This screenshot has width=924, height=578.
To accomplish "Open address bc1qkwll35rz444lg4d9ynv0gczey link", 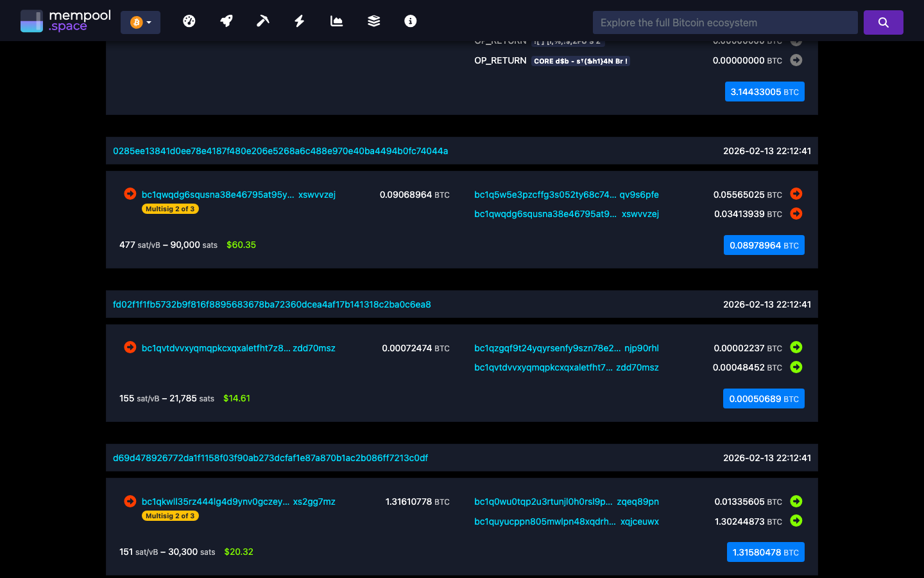I will [214, 502].
